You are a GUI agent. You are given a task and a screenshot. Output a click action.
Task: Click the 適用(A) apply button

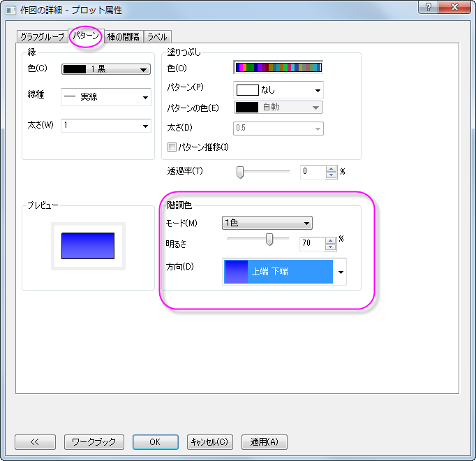click(264, 442)
